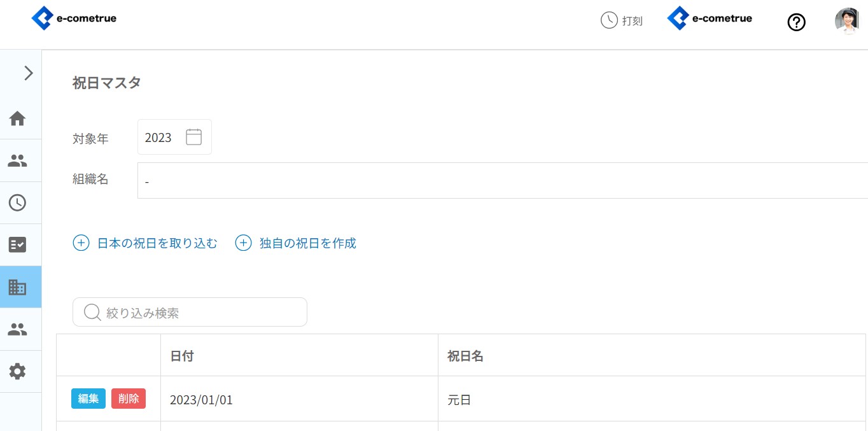This screenshot has height=431, width=868.
Task: Click 日本の祝日を取り込む link
Action: pyautogui.click(x=145, y=243)
